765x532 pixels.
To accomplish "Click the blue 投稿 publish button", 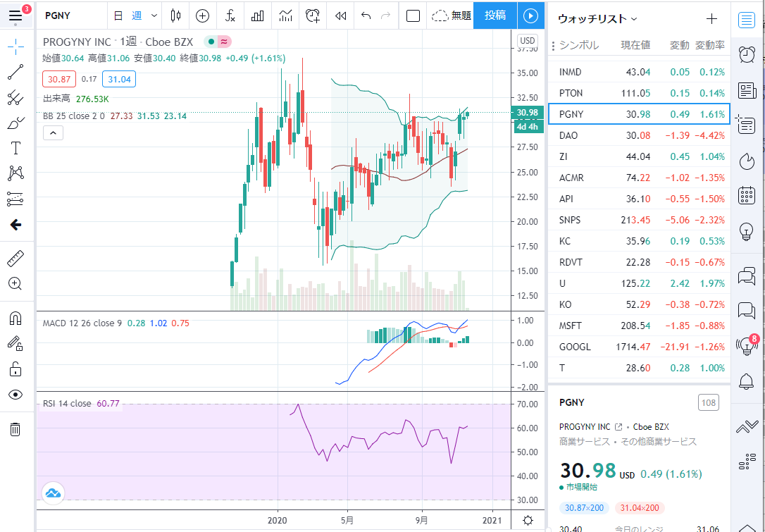I will (495, 16).
